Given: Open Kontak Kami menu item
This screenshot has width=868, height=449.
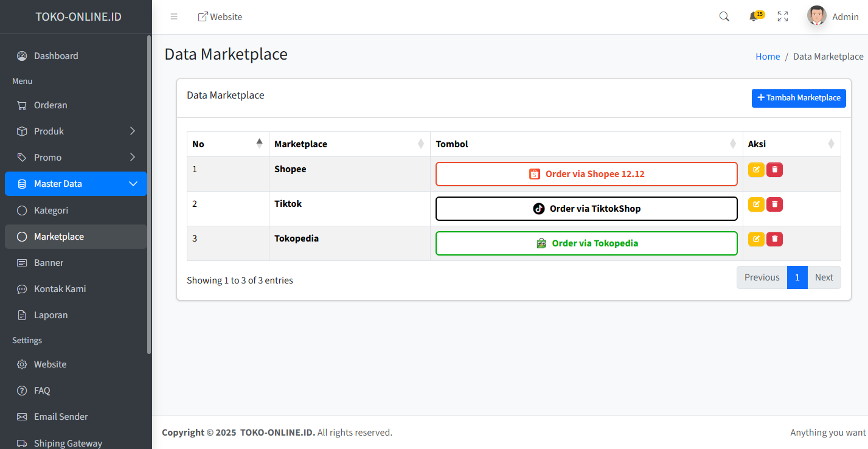Looking at the screenshot, I should (x=75, y=289).
